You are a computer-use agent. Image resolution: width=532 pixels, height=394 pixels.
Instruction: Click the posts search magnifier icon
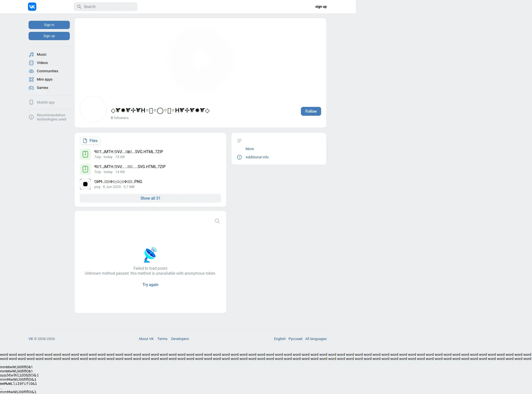[217, 221]
